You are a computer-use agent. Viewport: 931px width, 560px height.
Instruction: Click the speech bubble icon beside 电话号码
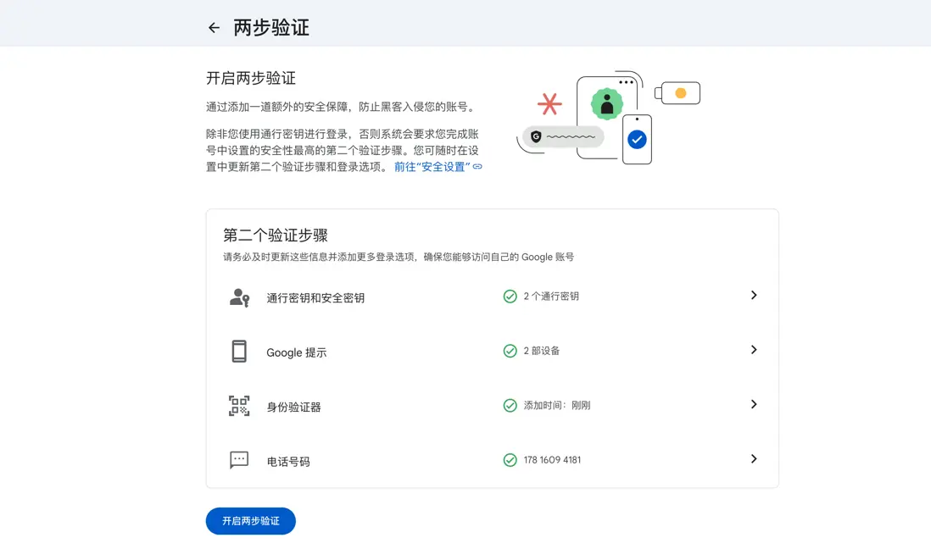[238, 459]
